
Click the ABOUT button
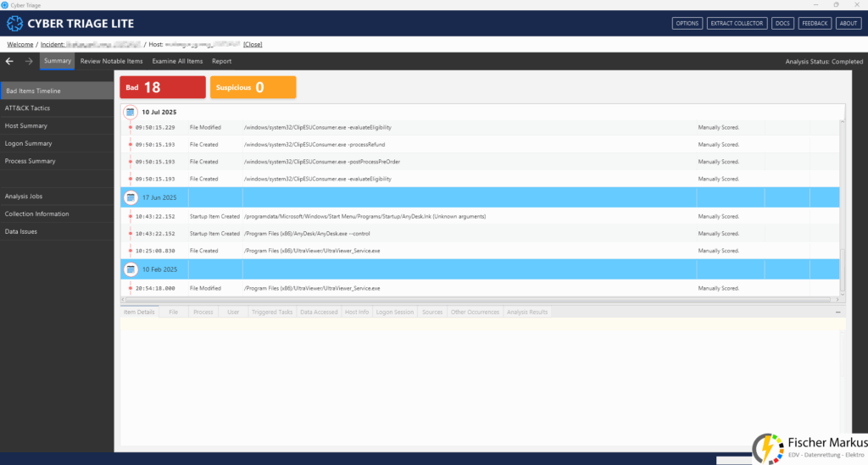(x=848, y=23)
